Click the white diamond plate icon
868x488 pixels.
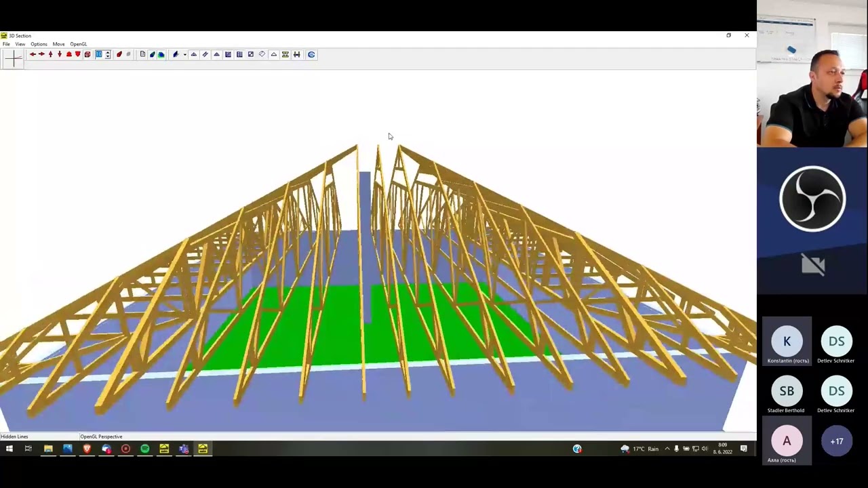pyautogui.click(x=262, y=54)
